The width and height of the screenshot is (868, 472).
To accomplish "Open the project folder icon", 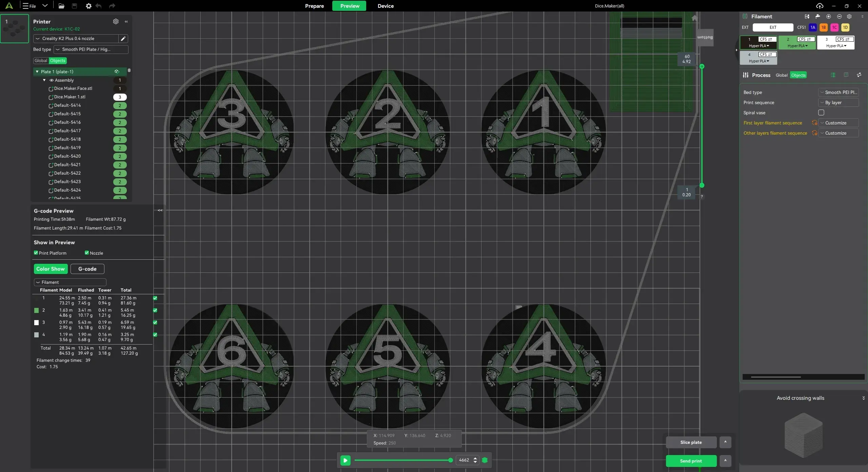I will point(61,6).
